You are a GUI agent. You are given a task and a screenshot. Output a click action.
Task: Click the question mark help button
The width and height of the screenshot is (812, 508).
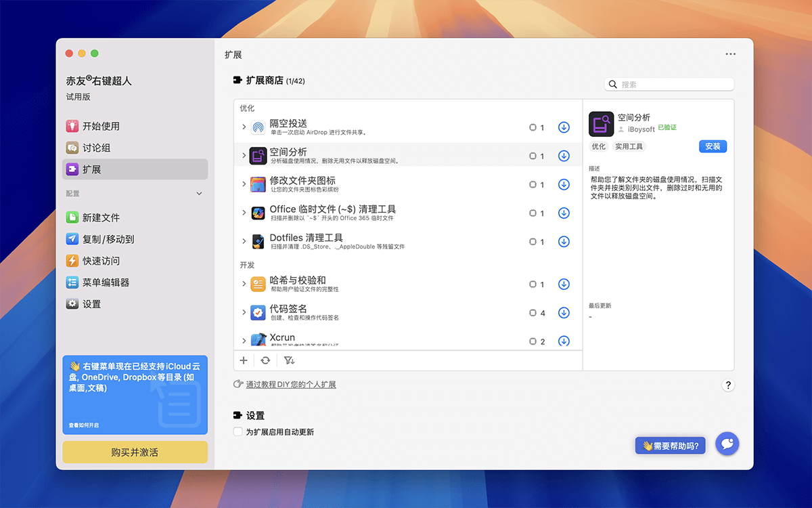[x=728, y=385]
